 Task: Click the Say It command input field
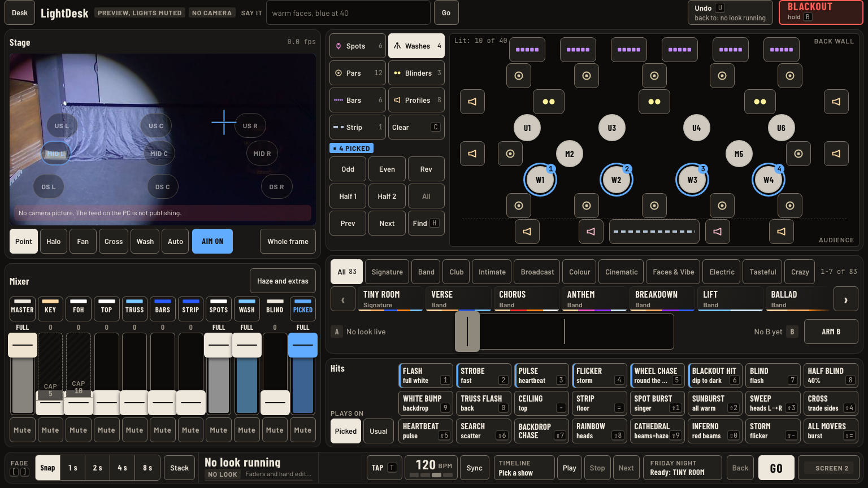pyautogui.click(x=348, y=13)
